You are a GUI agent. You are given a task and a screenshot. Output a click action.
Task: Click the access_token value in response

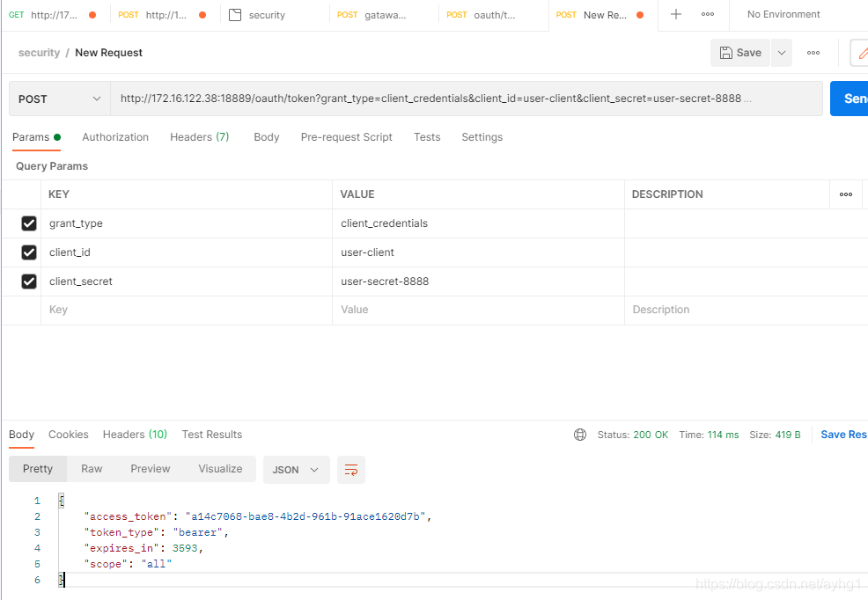tap(305, 516)
